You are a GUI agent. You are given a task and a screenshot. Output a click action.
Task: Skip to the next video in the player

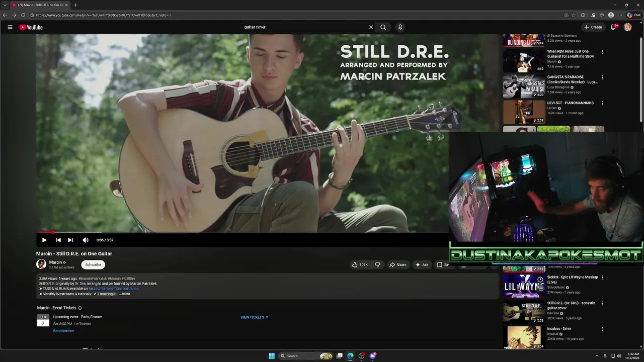point(70,240)
